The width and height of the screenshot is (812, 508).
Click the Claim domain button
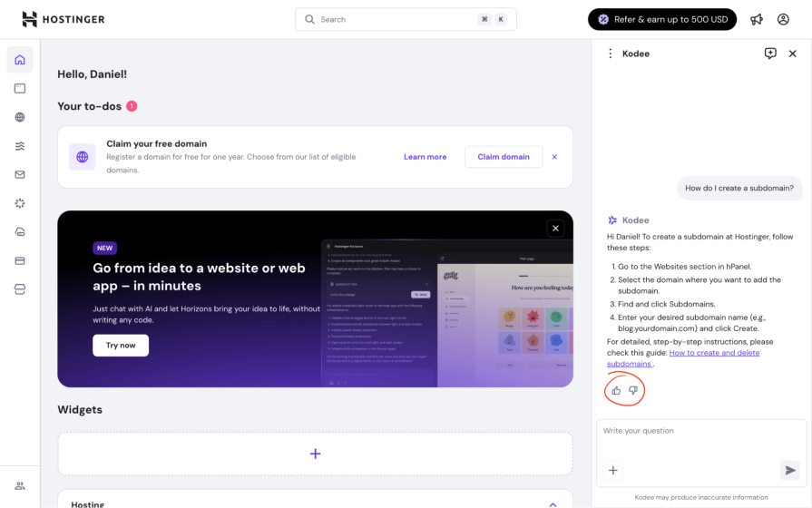point(504,157)
